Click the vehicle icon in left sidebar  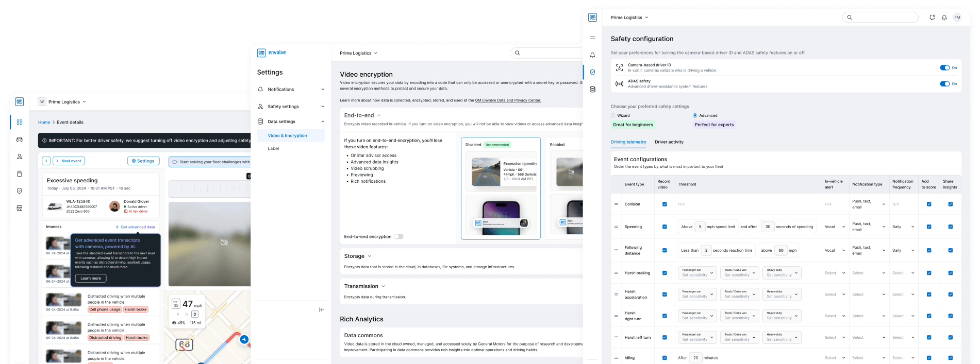click(x=20, y=140)
